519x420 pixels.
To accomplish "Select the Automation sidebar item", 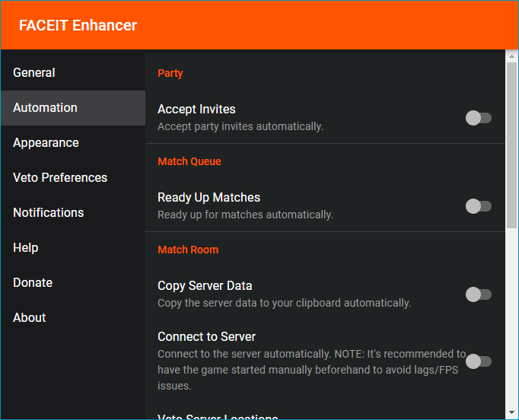I will 73,108.
